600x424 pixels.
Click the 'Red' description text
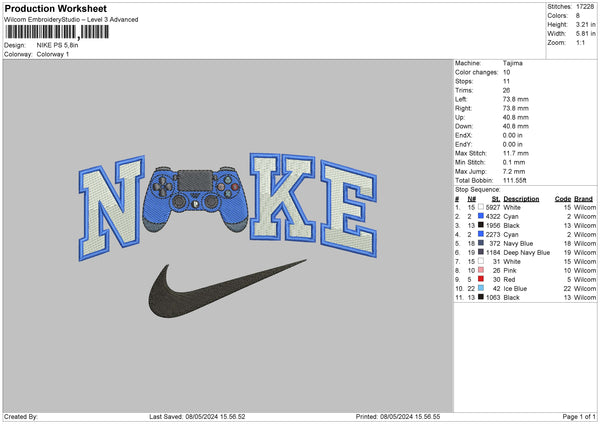pos(509,280)
